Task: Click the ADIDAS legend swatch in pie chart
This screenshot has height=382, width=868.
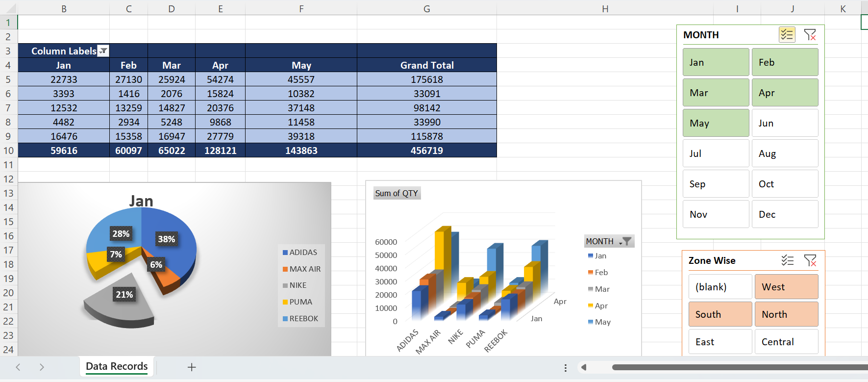Action: point(285,253)
